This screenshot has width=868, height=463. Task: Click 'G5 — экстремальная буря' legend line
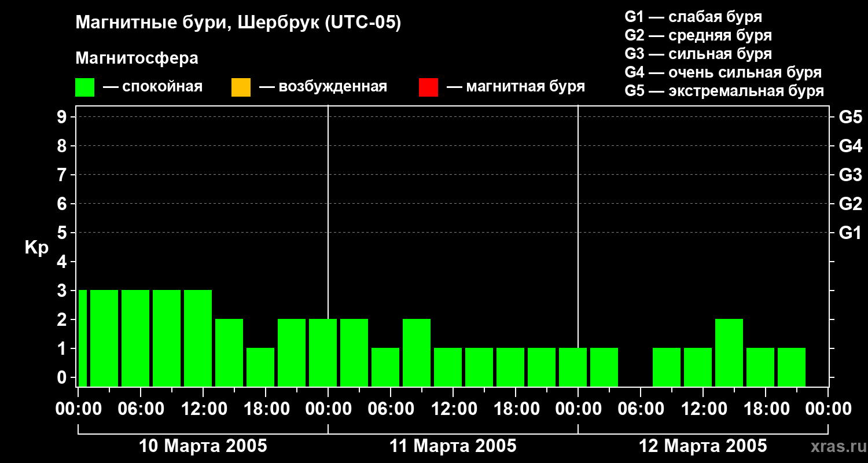pyautogui.click(x=724, y=91)
